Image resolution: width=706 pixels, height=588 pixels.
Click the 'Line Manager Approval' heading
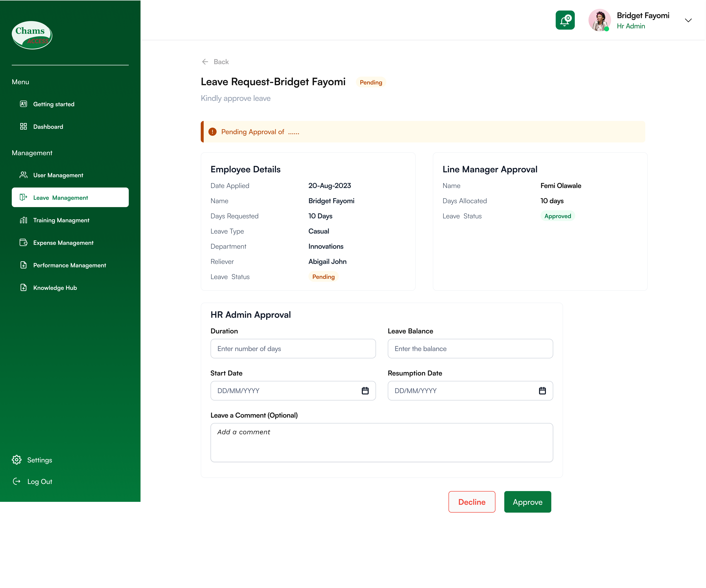490,169
